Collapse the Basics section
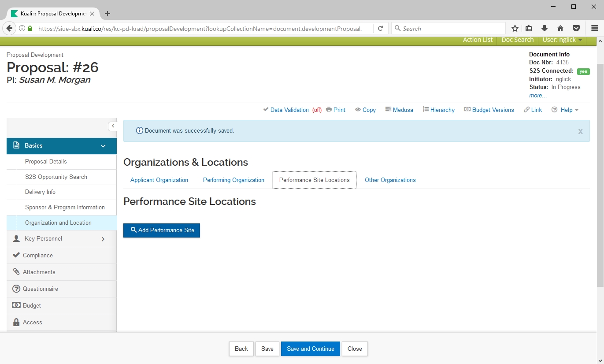The height and width of the screenshot is (364, 604). coord(103,146)
